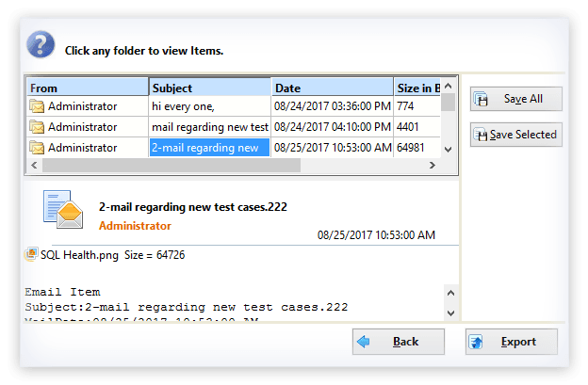Sort emails by the Date column header
The image size is (588, 385).
(x=332, y=88)
